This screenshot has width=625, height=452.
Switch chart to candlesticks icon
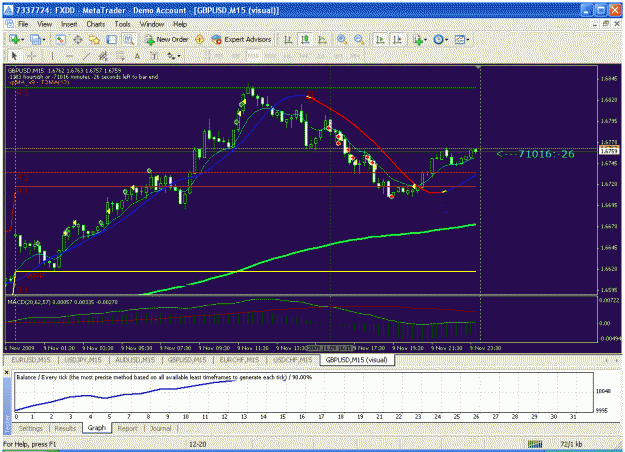305,39
